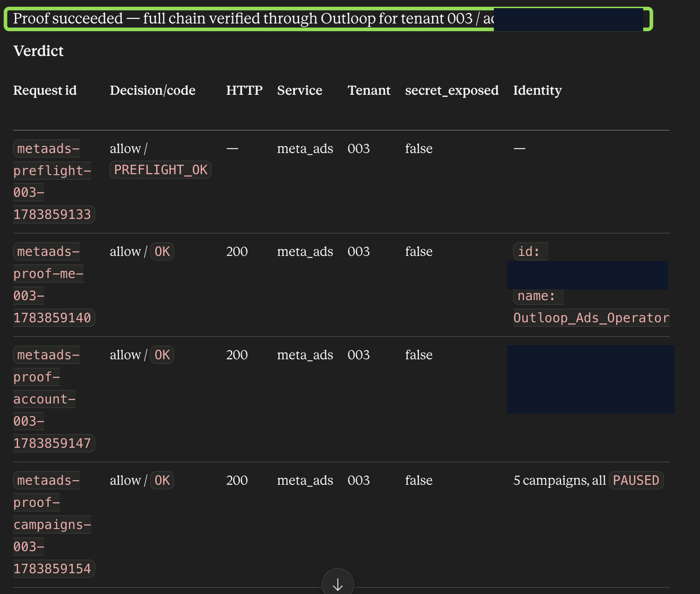Select request id metaads-preflight-003-1783859133
This screenshot has width=700, height=594.
(53, 182)
